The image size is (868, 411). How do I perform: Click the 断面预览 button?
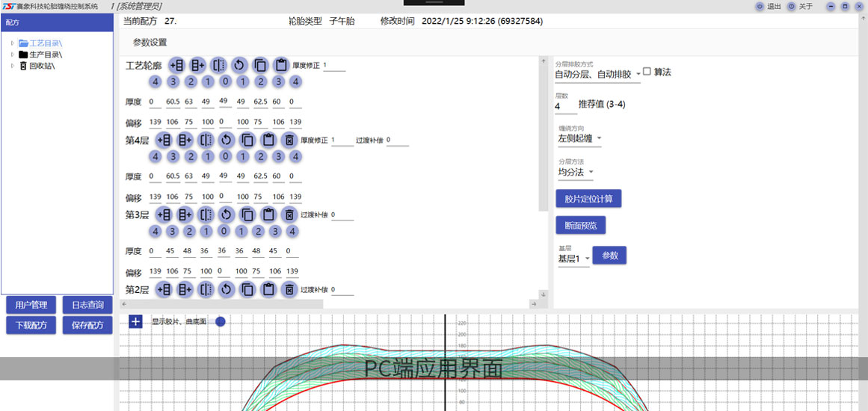(580, 225)
